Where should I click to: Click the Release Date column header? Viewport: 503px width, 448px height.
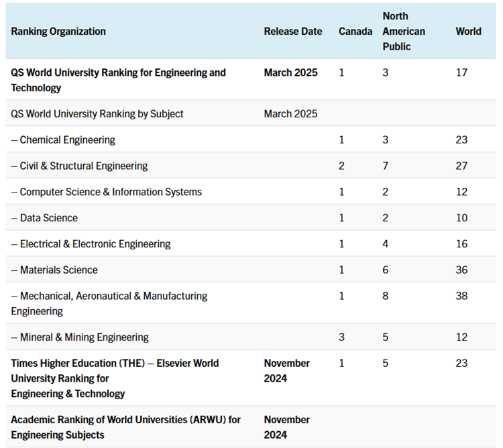coord(292,32)
